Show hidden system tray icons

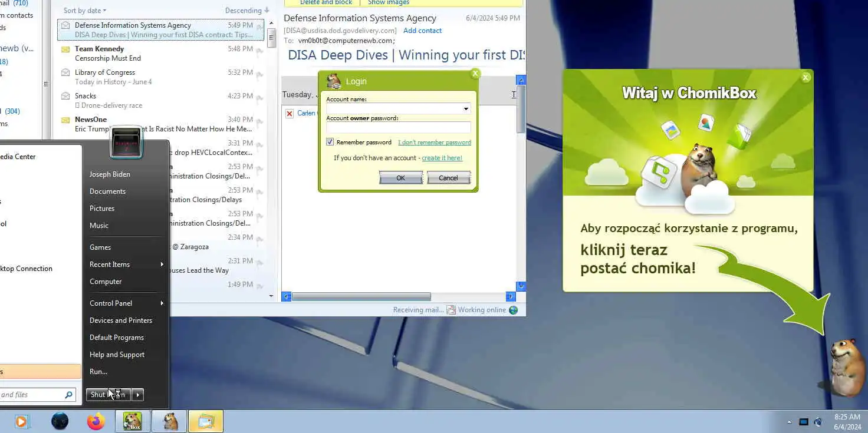789,422
